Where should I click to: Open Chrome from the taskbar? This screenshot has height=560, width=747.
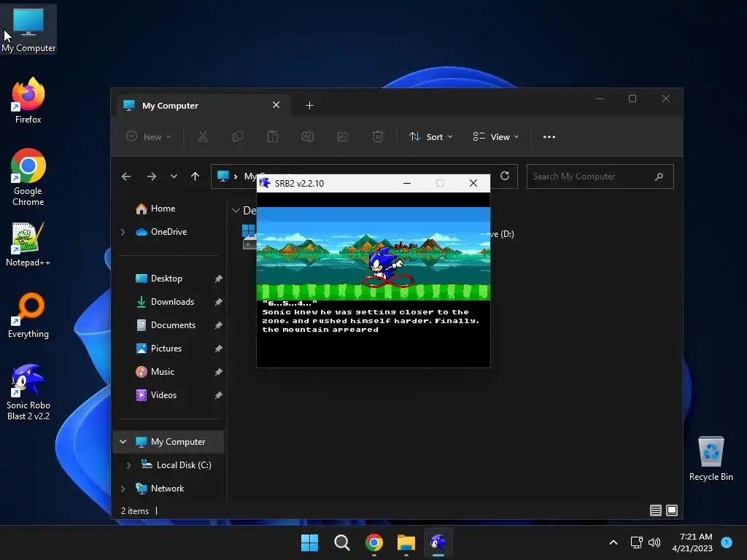click(374, 542)
